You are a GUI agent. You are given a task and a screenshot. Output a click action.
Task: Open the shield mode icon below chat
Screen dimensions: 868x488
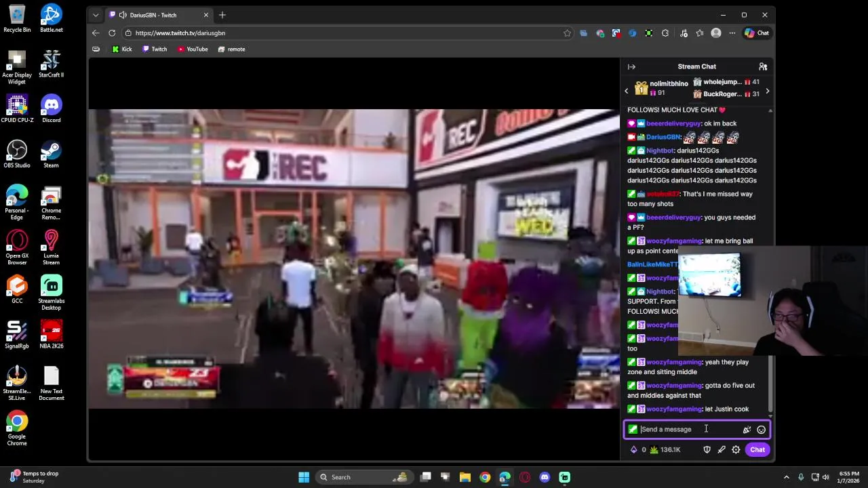click(707, 449)
